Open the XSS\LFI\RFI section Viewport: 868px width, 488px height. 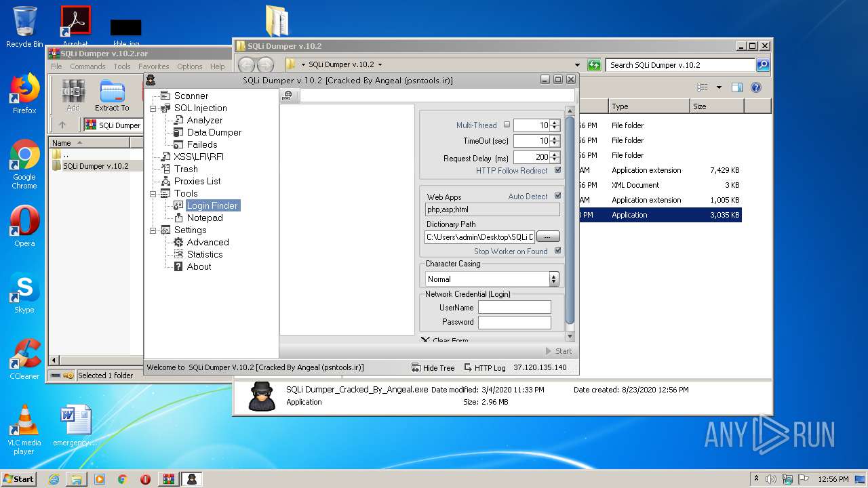click(198, 157)
